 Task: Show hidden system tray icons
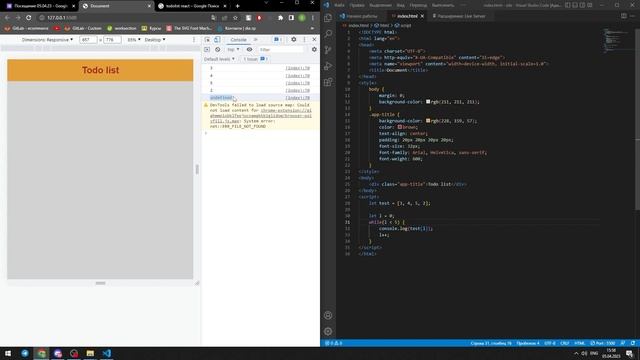(576, 353)
